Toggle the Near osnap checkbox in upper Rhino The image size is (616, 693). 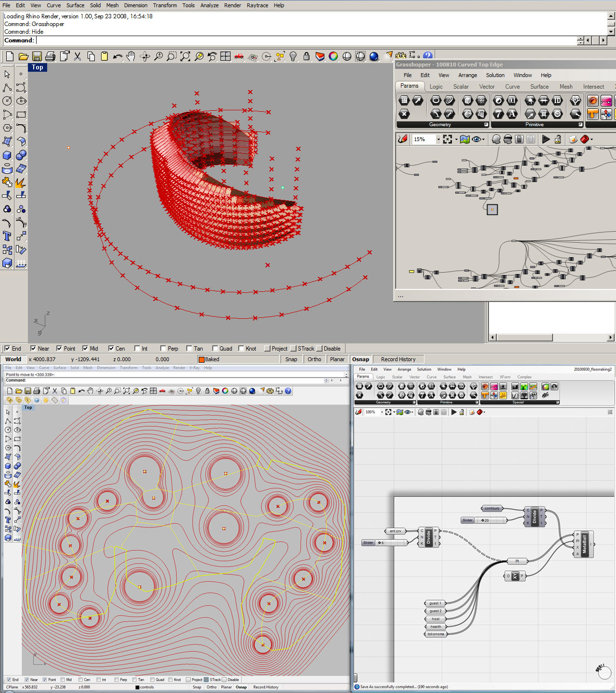[33, 349]
